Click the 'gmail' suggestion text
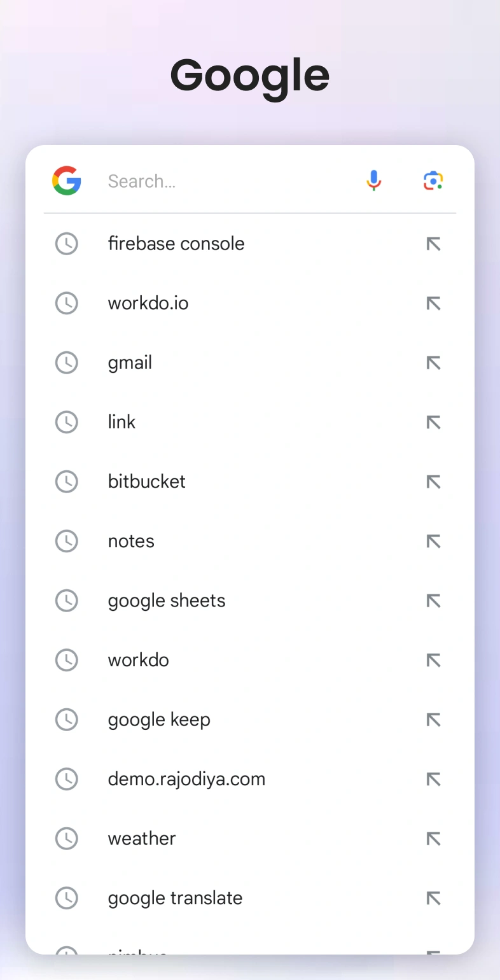500x980 pixels. 130,363
